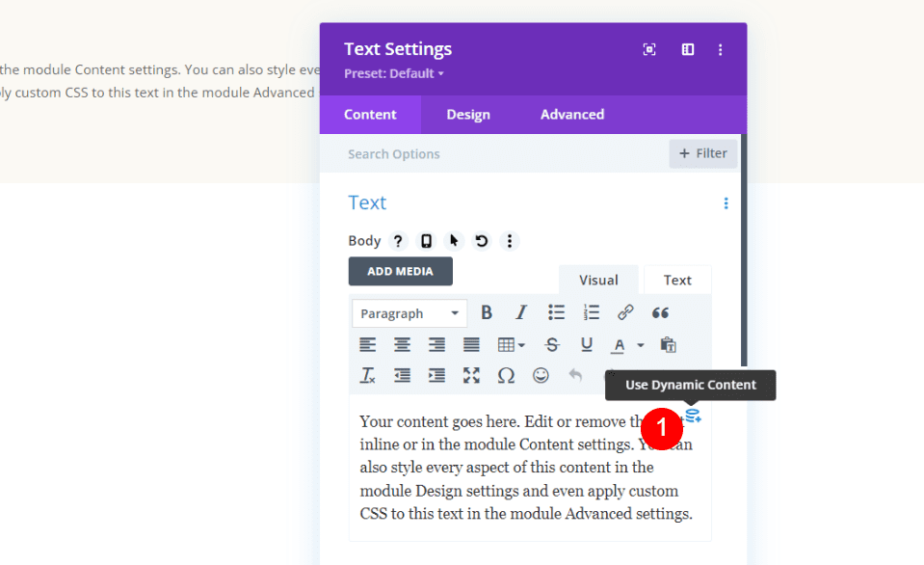Switch to the Advanced tab
This screenshot has height=565, width=924.
click(572, 114)
